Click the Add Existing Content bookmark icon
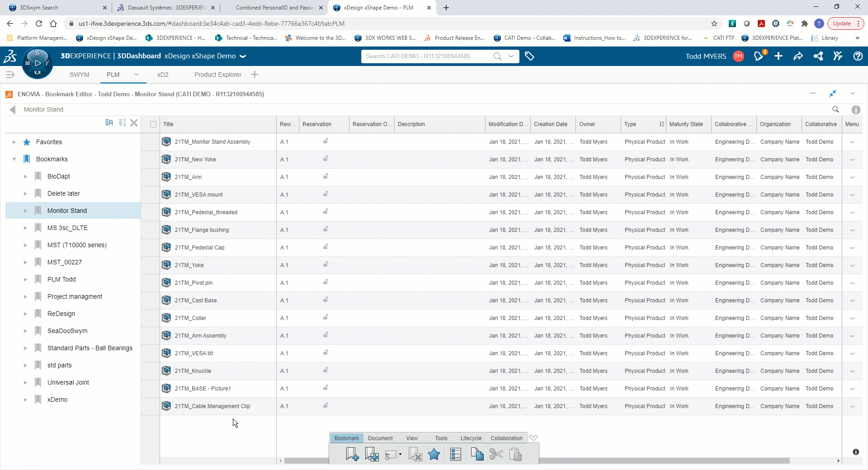The height and width of the screenshot is (470, 868). pos(372,454)
